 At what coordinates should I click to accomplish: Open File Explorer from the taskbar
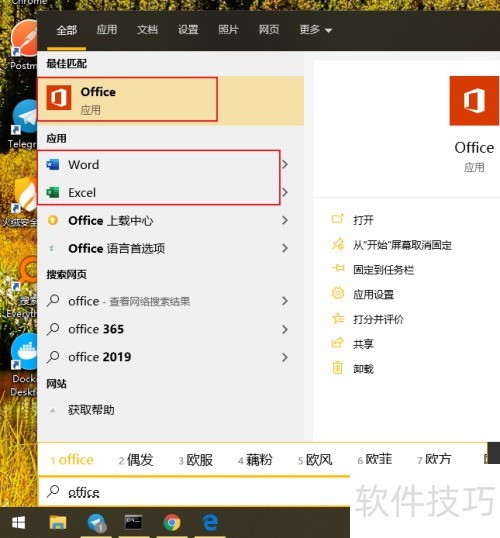58,523
